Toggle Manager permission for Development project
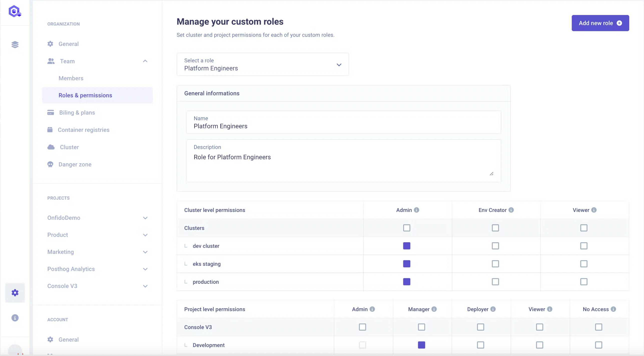The image size is (644, 356). point(421,345)
